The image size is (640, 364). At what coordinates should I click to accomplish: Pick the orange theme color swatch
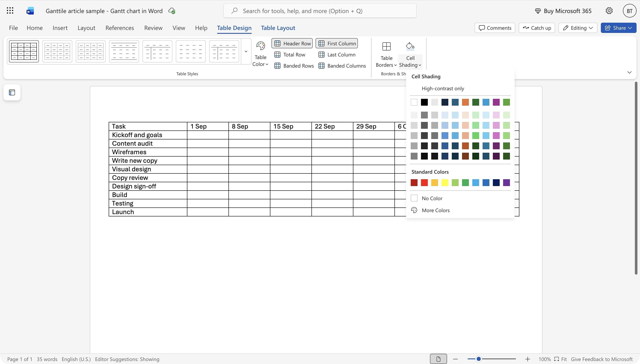tap(465, 102)
